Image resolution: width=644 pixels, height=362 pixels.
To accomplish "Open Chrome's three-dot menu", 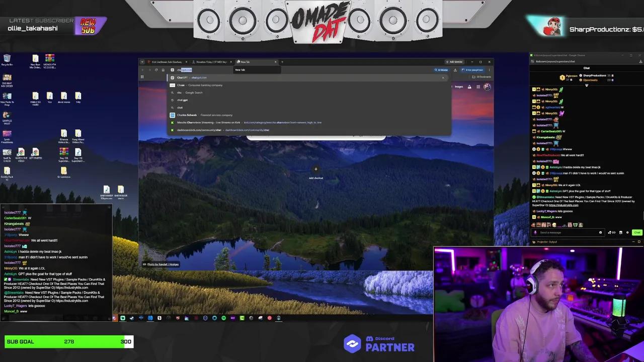I will (489, 70).
